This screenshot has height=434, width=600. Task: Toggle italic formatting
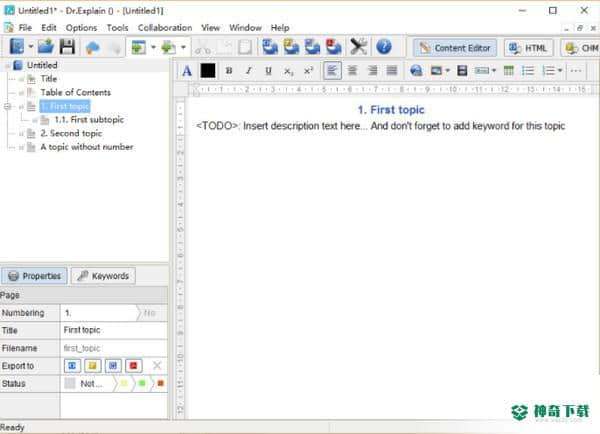(x=249, y=71)
